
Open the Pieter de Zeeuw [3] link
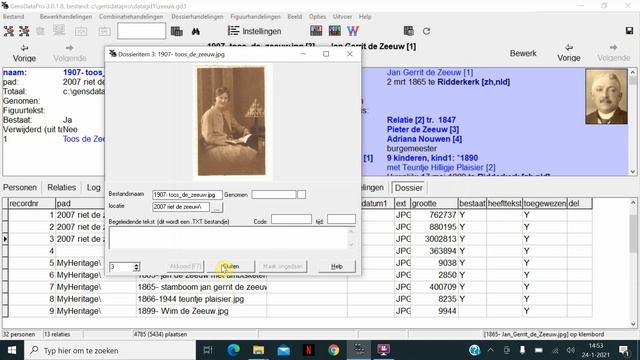coord(422,129)
